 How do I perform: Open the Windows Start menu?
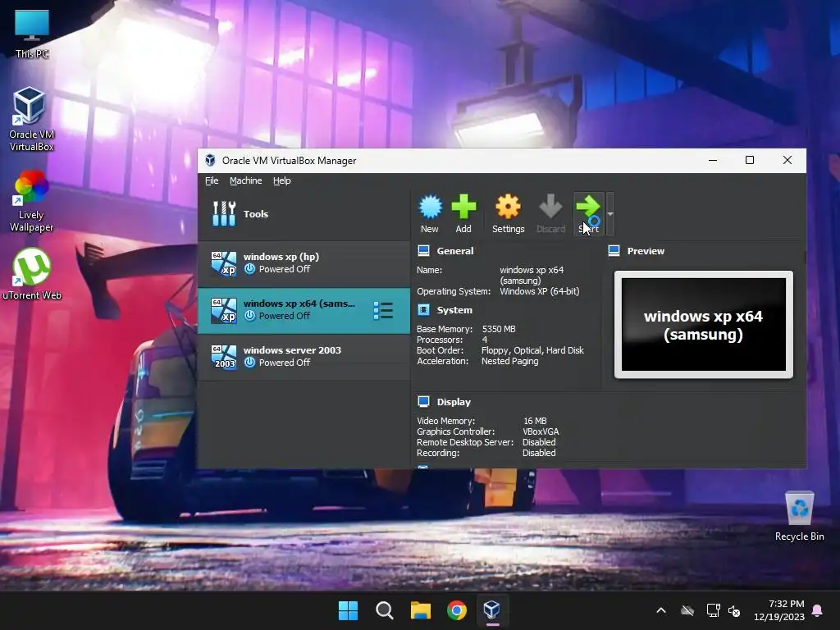pyautogui.click(x=348, y=610)
